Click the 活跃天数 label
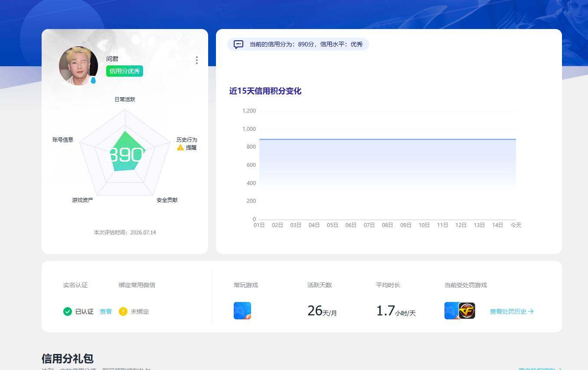Screen dimensions: 588x370 tap(320, 285)
